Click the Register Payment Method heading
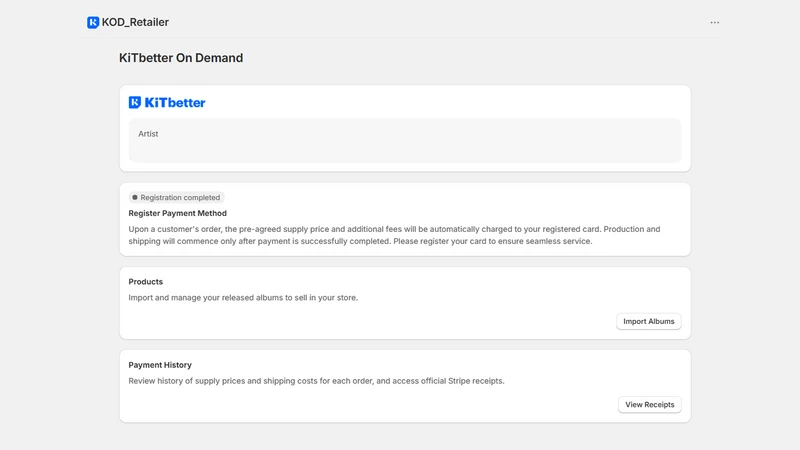The image size is (800, 450). pyautogui.click(x=178, y=213)
